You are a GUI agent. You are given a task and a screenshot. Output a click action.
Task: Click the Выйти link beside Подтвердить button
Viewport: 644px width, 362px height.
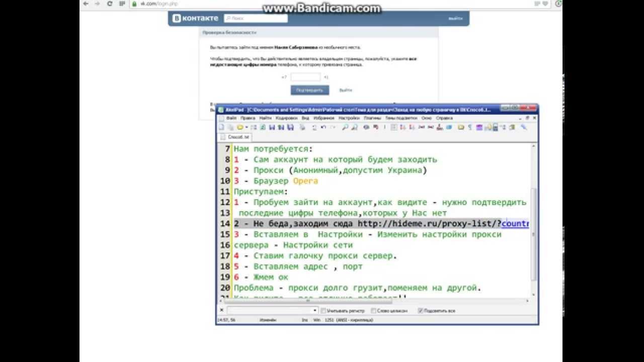345,90
